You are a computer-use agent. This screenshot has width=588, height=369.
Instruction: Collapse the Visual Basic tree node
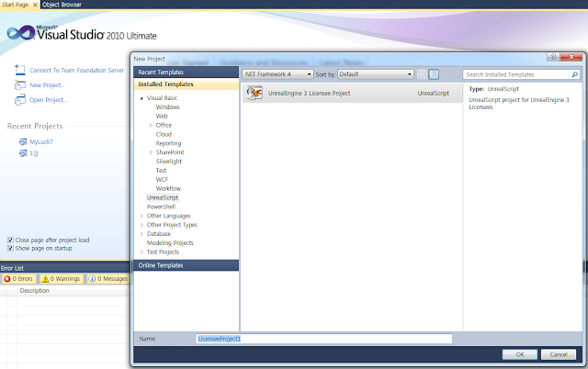click(x=141, y=98)
